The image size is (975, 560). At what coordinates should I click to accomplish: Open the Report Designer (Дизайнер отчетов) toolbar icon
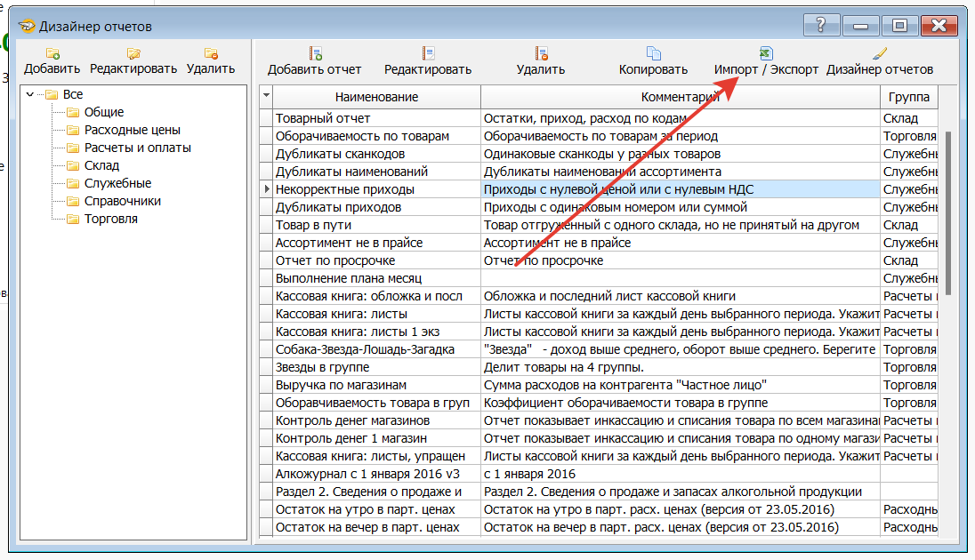click(880, 54)
